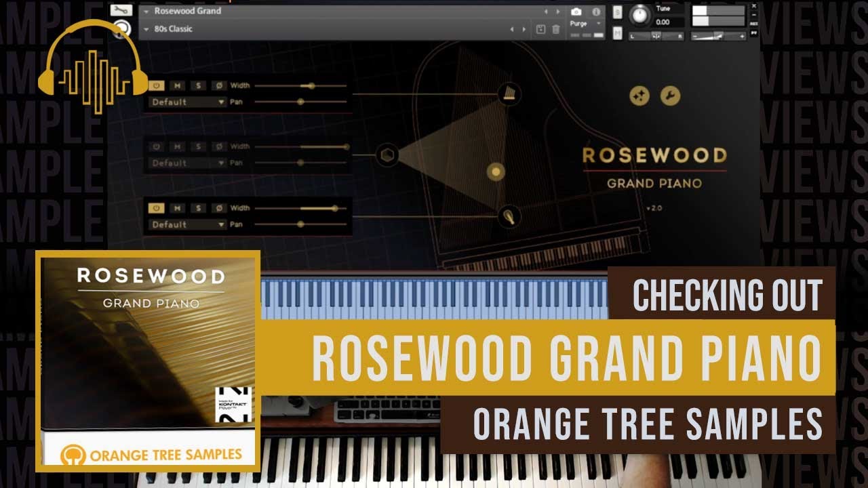Viewport: 868px width, 488px height.
Task: Mute the first mic channel
Action: (x=177, y=85)
